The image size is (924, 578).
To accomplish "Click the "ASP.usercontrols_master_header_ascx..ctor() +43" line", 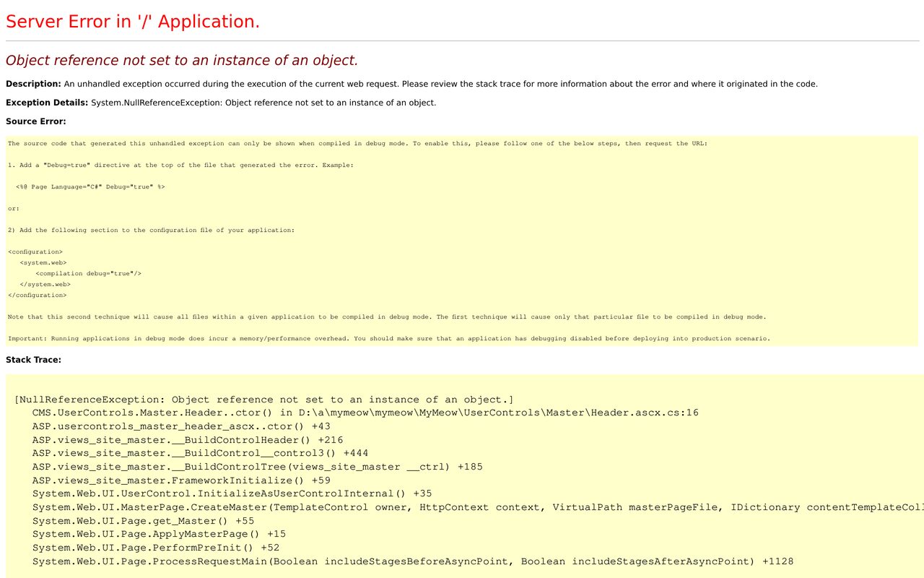I will click(x=181, y=426).
